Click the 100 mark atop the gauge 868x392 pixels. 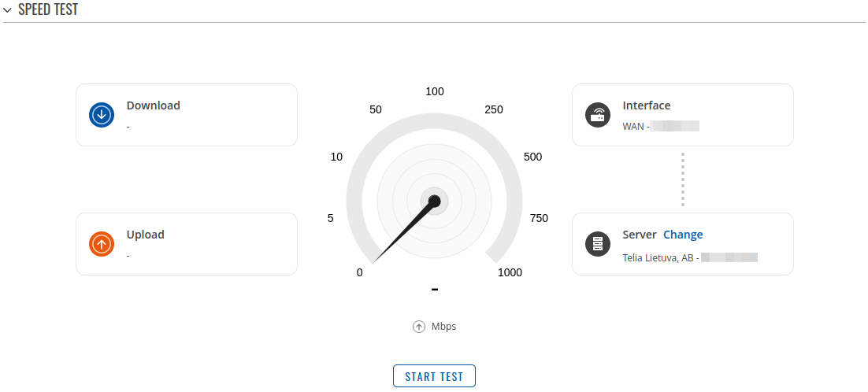pos(435,92)
